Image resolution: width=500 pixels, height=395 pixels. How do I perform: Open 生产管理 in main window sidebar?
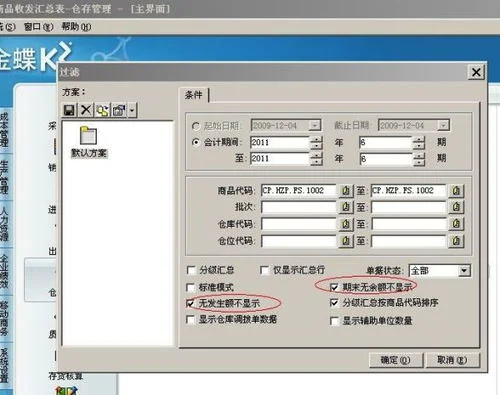(x=5, y=177)
